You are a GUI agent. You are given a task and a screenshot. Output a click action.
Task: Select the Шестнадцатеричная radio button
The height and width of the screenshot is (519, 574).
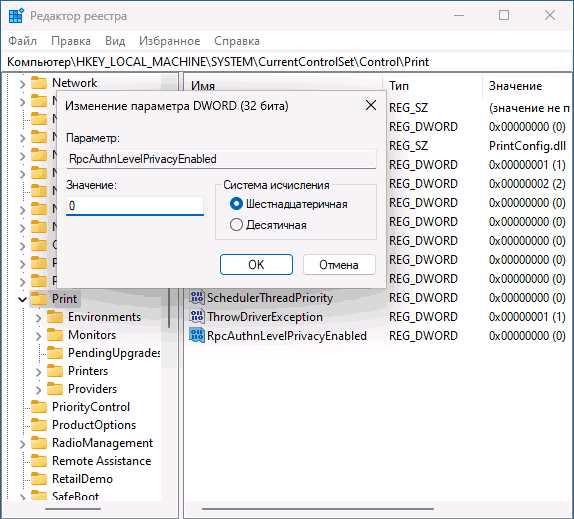(x=236, y=204)
